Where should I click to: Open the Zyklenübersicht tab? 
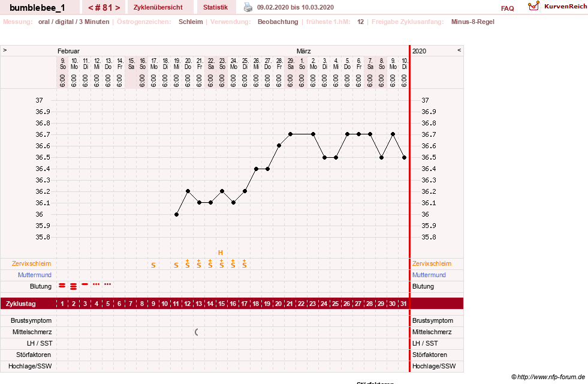pos(158,7)
